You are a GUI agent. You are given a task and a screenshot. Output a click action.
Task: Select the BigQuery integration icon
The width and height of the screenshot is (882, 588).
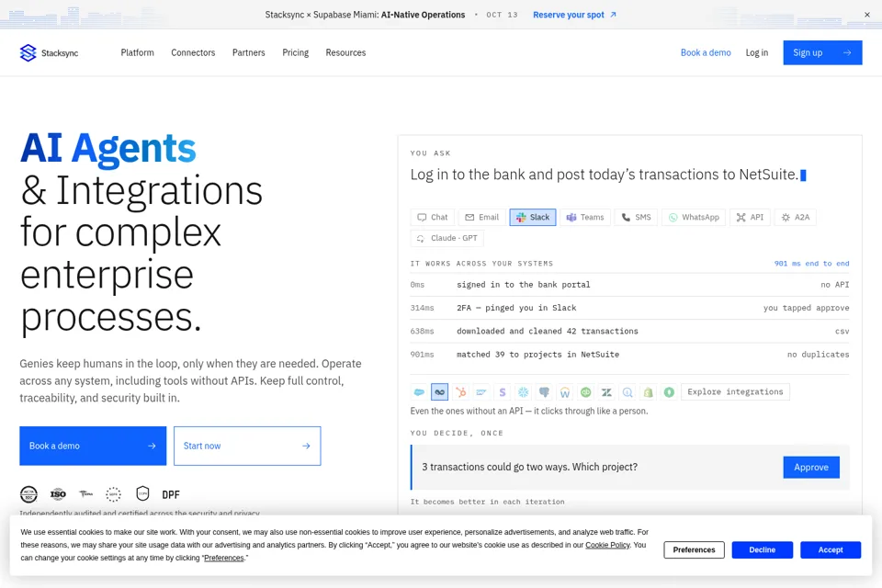click(628, 391)
